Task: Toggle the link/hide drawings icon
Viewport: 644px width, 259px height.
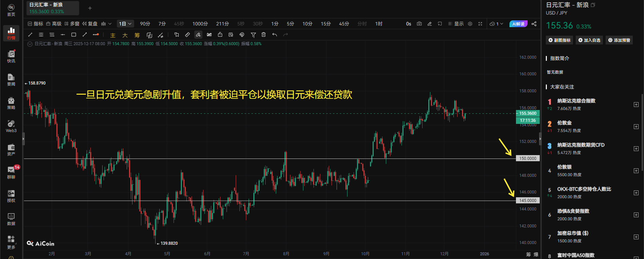Action: [x=242, y=35]
